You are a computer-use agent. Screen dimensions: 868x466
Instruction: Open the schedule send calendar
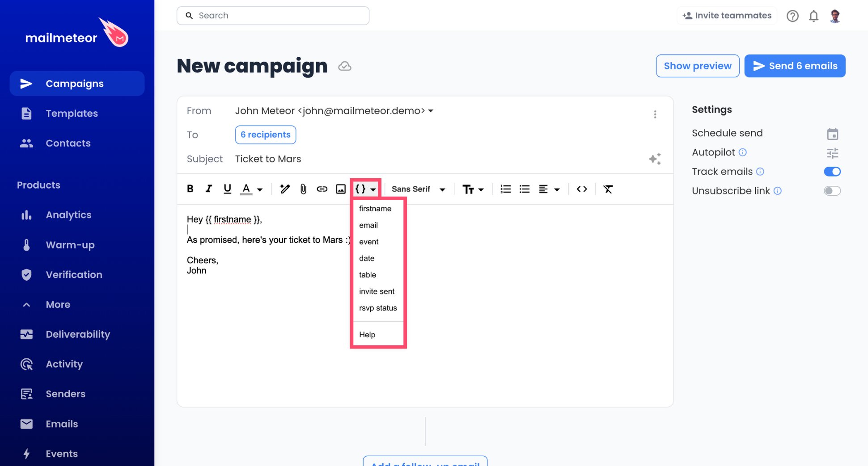(x=832, y=134)
